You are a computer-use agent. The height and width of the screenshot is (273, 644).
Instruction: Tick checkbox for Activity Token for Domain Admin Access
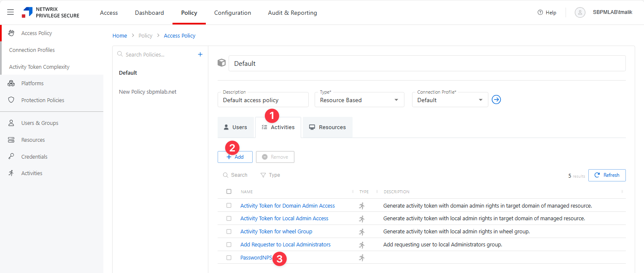(x=229, y=205)
